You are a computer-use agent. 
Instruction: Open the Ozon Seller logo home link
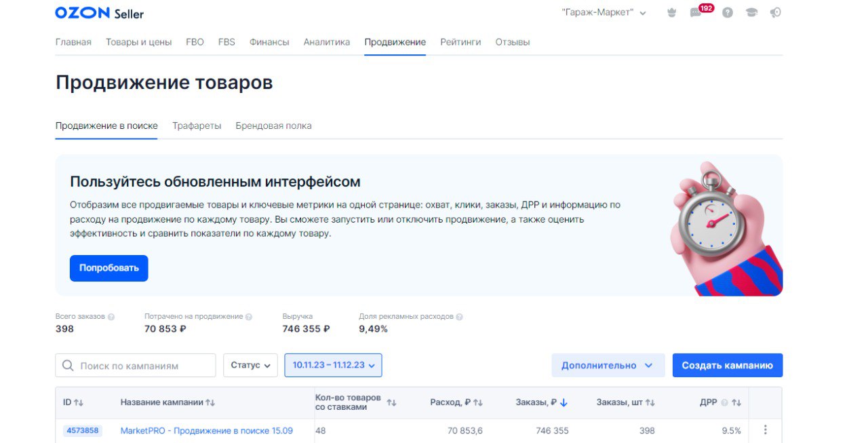99,13
